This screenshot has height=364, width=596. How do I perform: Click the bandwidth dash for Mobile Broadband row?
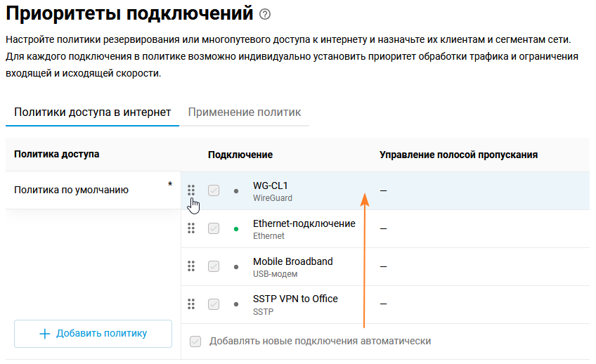[384, 267]
